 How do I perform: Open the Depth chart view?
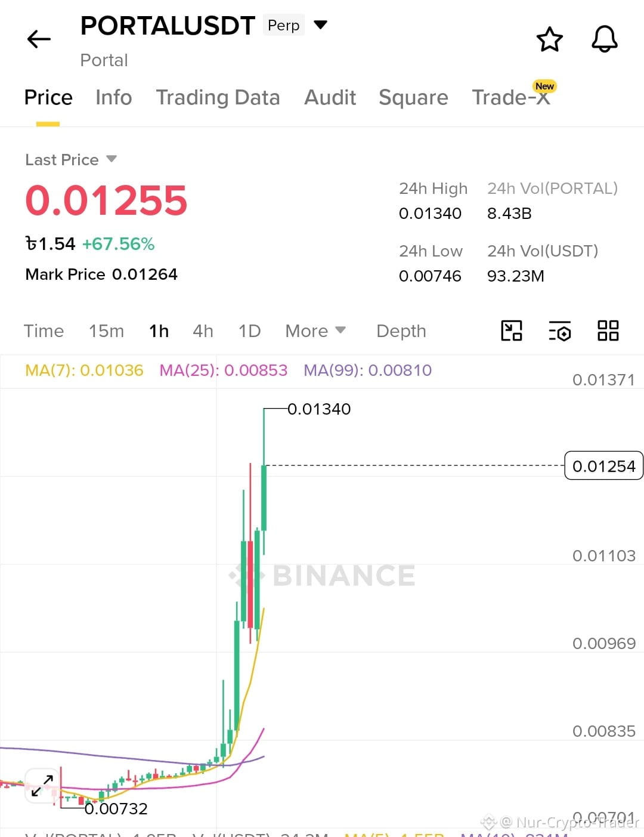(401, 331)
